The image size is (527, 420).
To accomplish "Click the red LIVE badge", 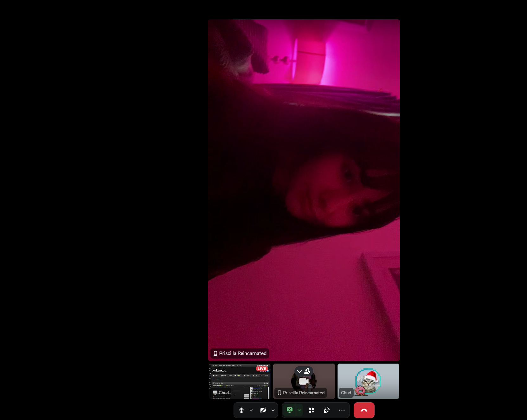I will click(x=262, y=369).
